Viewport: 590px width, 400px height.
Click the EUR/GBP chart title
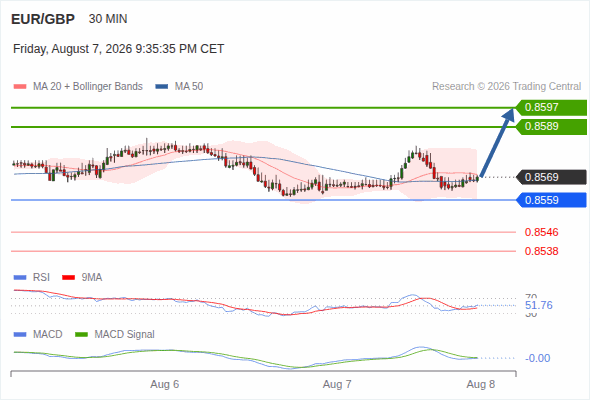(43, 19)
